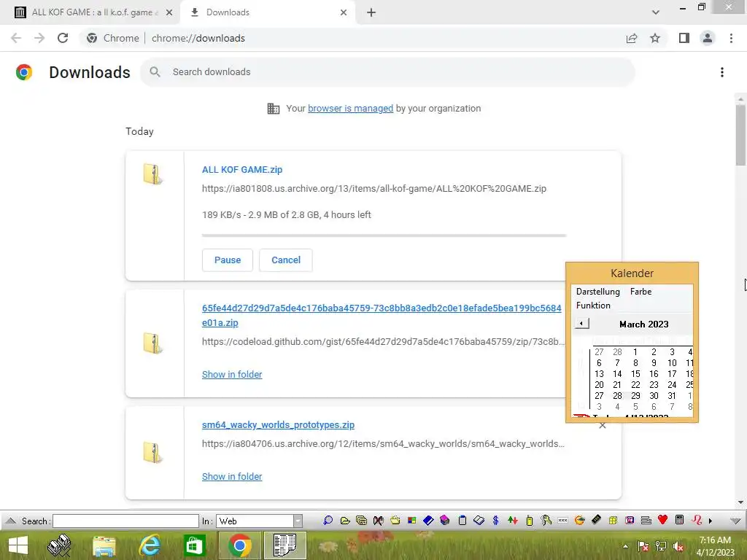Click the yellow grid boxes icon
The image size is (747, 560).
tap(613, 521)
